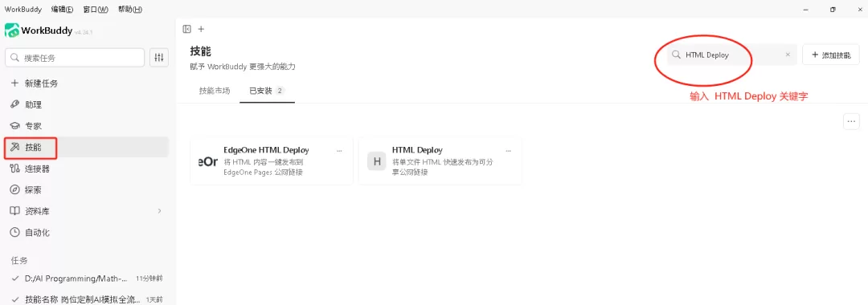Select 技能 in the sidebar
Screen dimensions: 868x305
(x=86, y=147)
